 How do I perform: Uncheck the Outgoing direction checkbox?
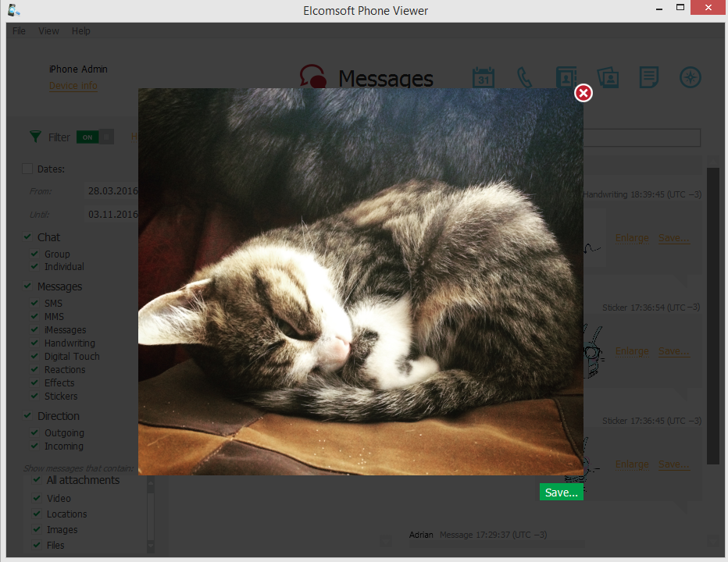pyautogui.click(x=34, y=432)
